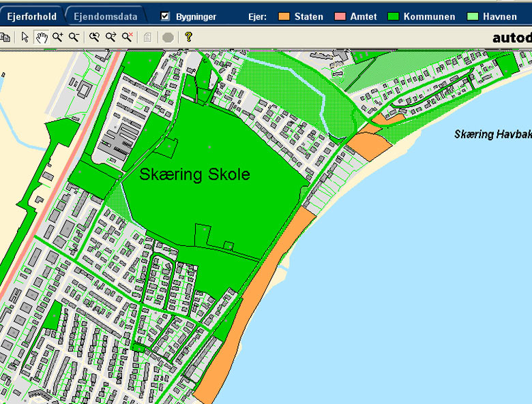The height and width of the screenshot is (404, 532).
Task: Click the Amtet legend label
Action: tap(364, 16)
